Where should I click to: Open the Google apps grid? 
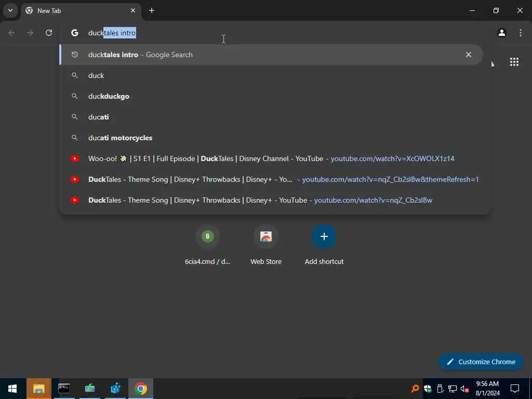pos(514,62)
